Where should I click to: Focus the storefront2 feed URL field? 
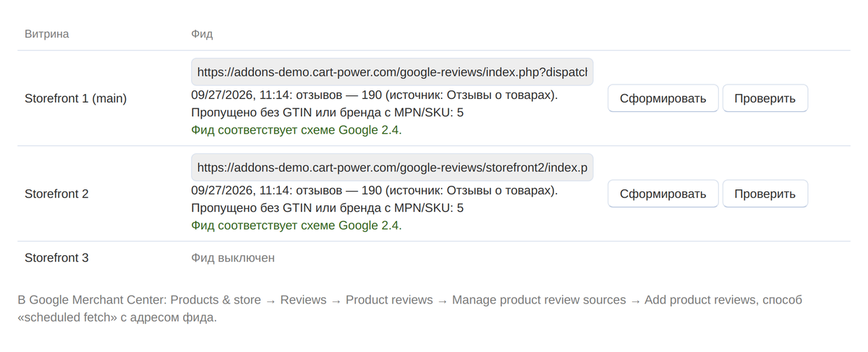(392, 167)
